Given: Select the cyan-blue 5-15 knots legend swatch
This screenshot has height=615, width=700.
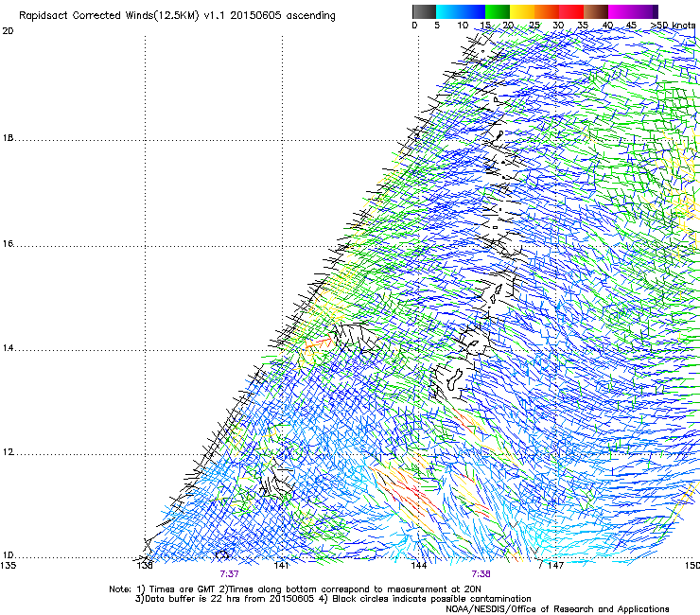Looking at the screenshot, I should click(x=461, y=11).
